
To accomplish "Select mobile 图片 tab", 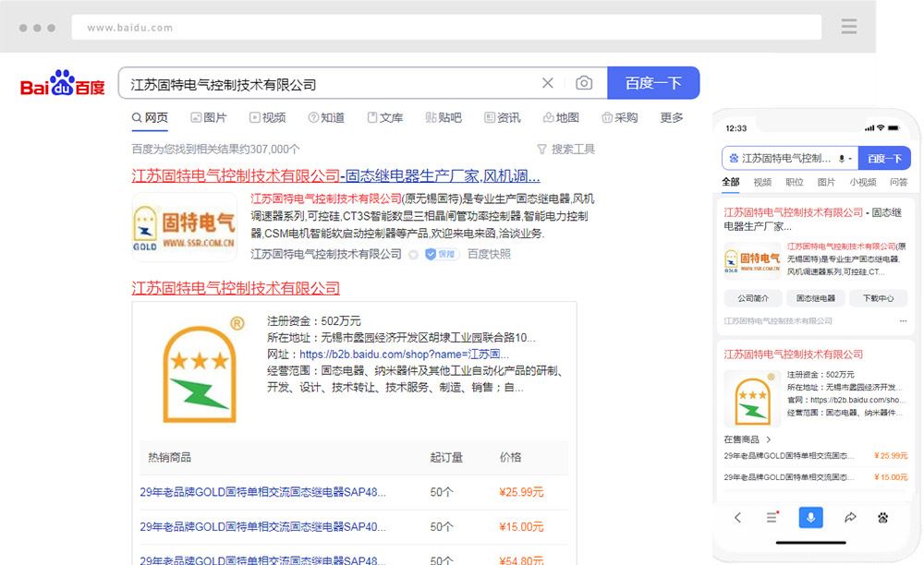I will (826, 182).
